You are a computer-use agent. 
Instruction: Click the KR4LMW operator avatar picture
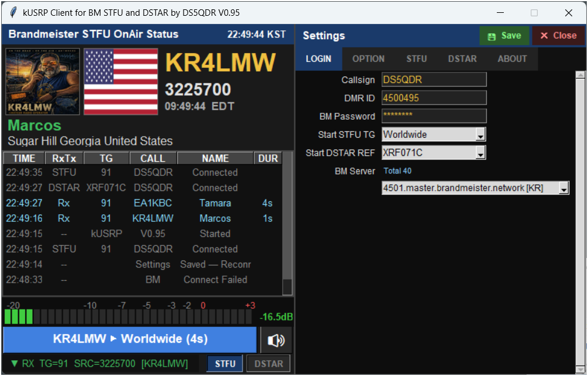click(x=43, y=82)
